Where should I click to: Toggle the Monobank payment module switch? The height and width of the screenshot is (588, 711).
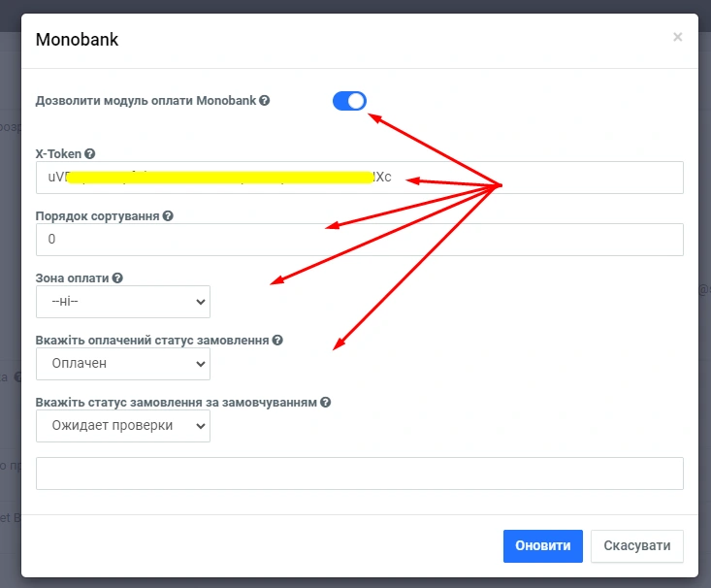[x=349, y=101]
